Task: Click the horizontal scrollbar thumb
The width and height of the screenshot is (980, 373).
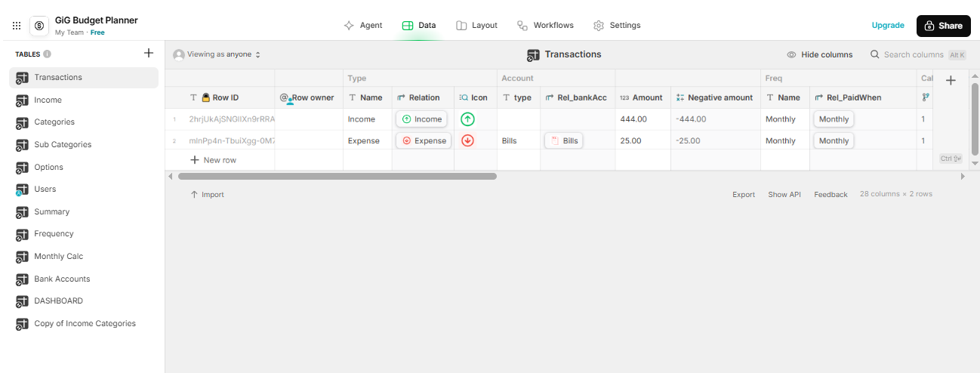Action: (337, 176)
